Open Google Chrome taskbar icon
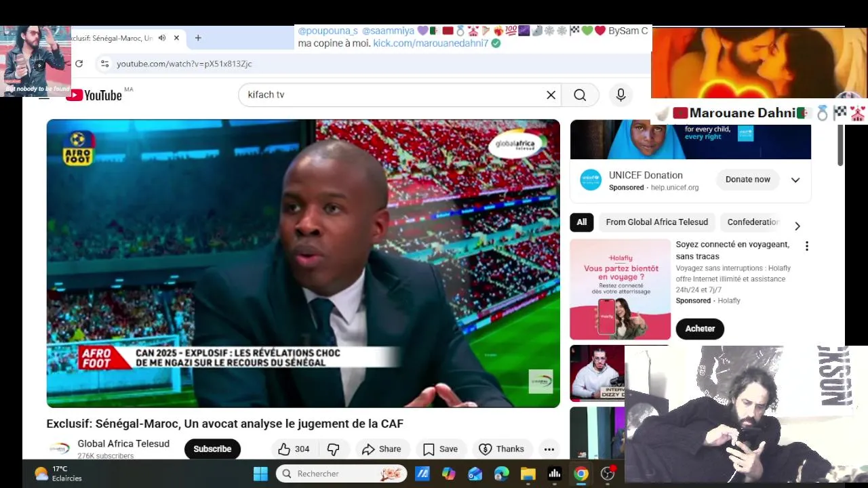The height and width of the screenshot is (488, 868). (581, 474)
